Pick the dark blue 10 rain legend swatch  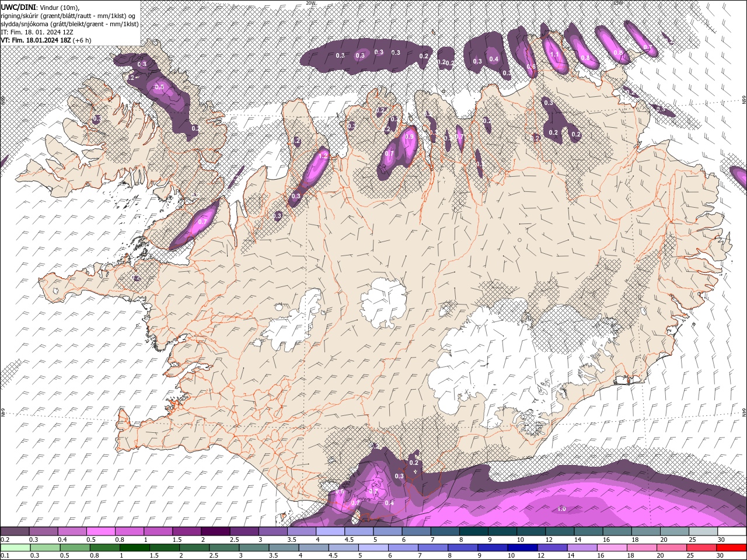(522, 548)
